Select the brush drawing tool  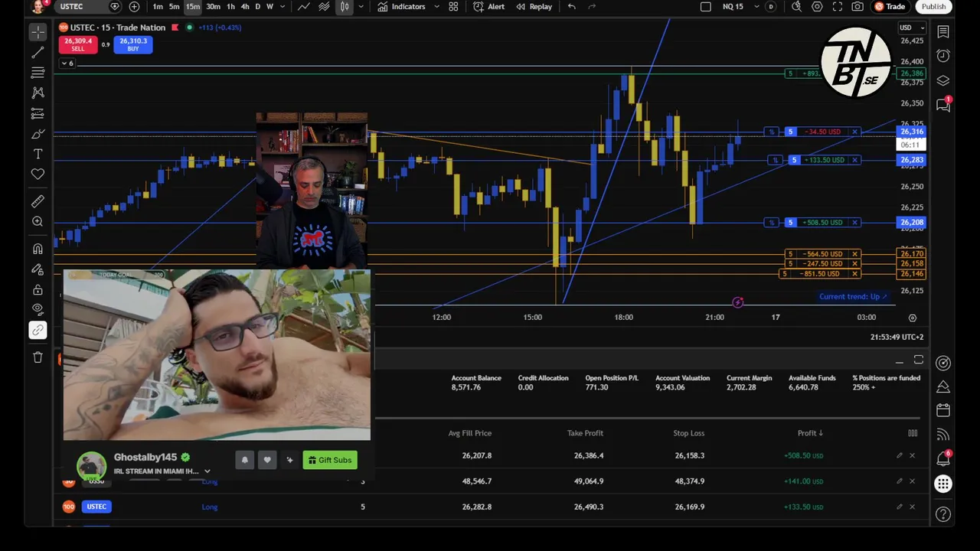(38, 134)
